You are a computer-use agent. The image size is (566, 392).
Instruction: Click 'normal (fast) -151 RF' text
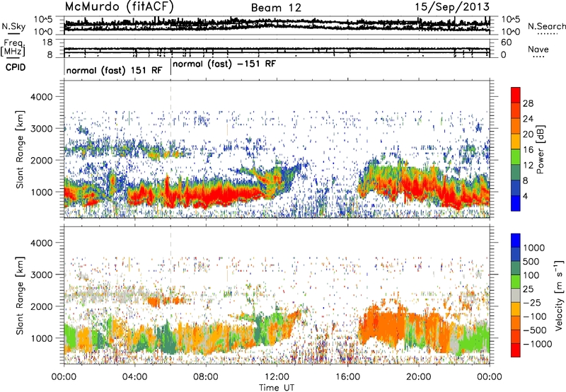click(x=224, y=64)
